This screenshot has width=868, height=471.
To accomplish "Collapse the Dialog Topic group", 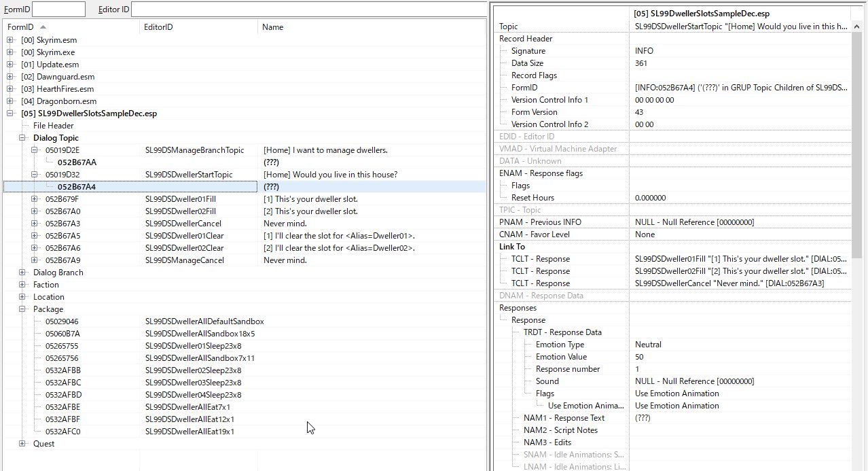I will click(x=22, y=138).
